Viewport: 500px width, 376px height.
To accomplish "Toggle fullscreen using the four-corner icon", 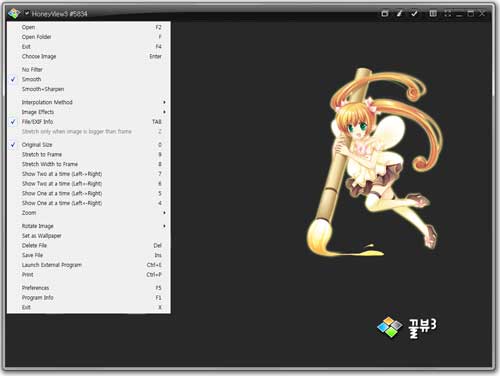I will click(x=447, y=13).
